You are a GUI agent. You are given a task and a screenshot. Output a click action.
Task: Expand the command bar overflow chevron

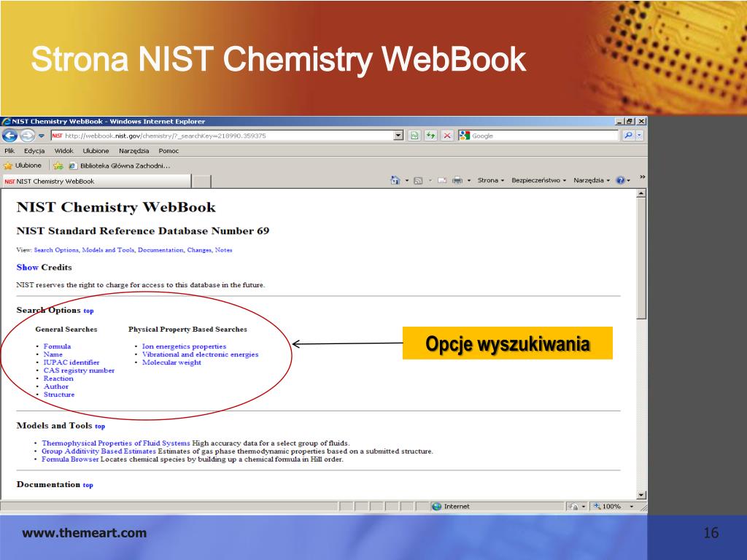[x=642, y=177]
